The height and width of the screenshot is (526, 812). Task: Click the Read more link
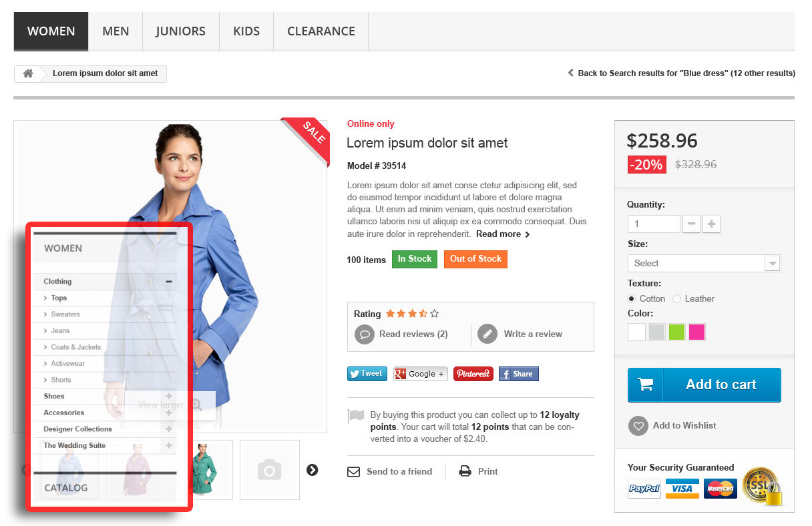[x=503, y=234]
